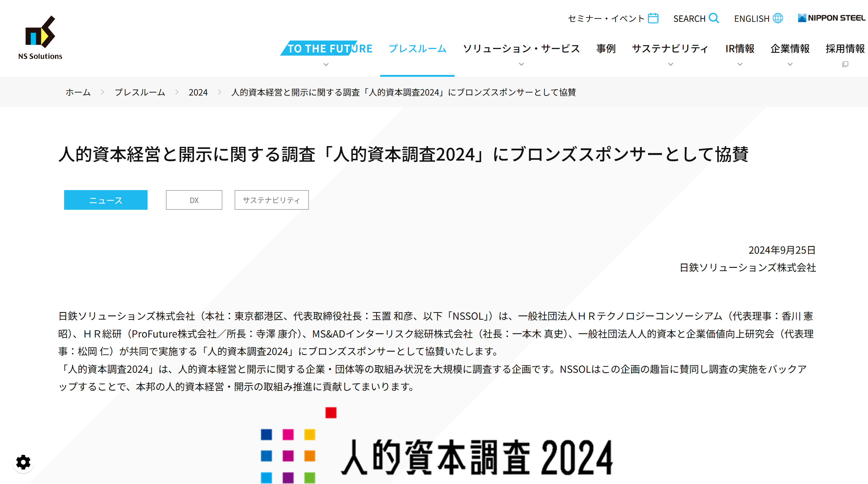868x484 pixels.
Task: Expand the TO THE FUTURE chevron
Action: point(326,64)
